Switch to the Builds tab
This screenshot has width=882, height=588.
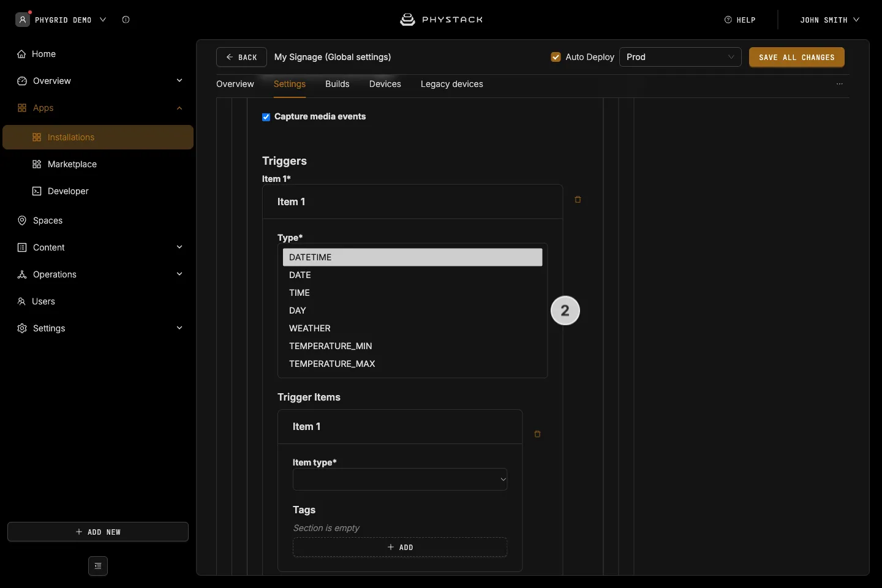337,84
